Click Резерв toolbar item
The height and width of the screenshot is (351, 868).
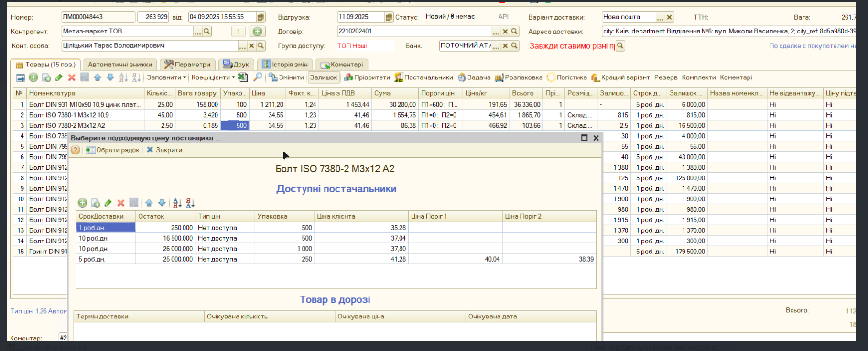pyautogui.click(x=666, y=77)
